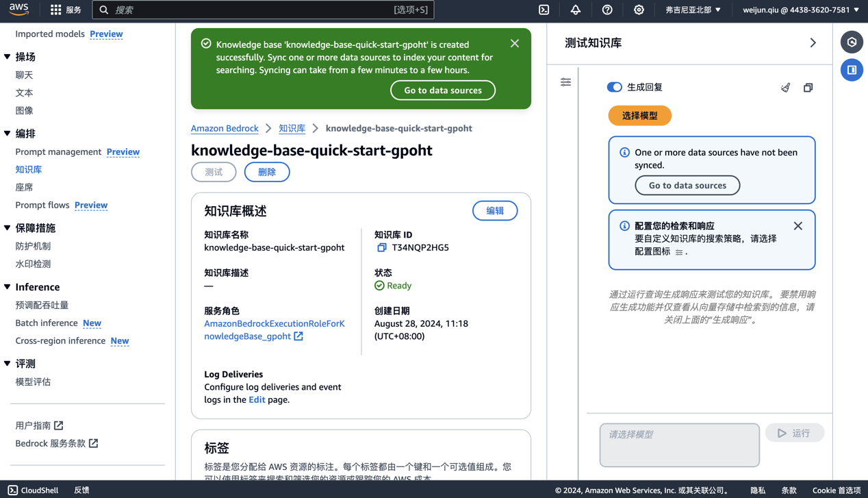
Task: Open the AWS home logo
Action: pyautogui.click(x=19, y=10)
